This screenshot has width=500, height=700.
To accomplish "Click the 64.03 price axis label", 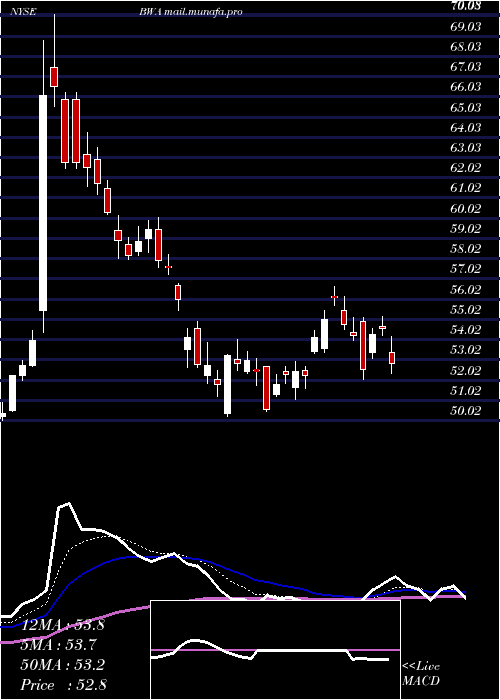I will 466,128.
